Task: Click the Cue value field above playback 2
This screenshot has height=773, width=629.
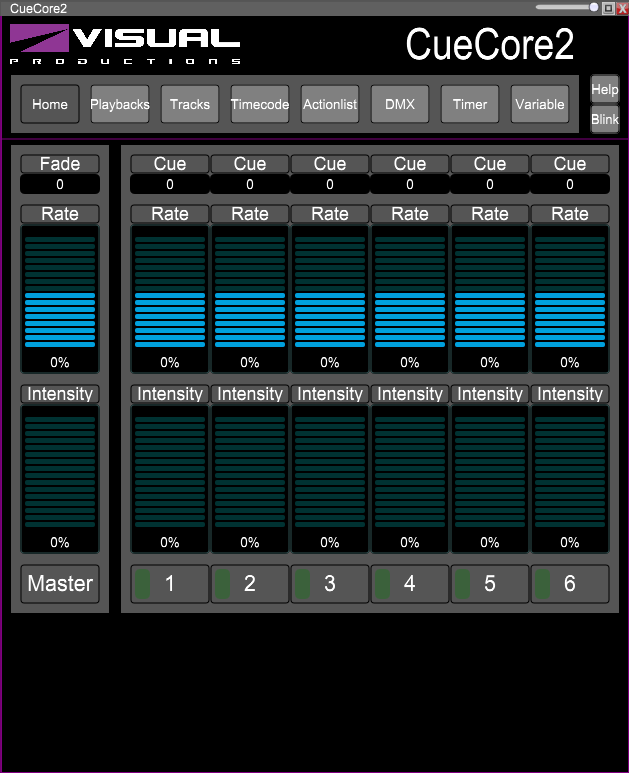Action: tap(249, 184)
